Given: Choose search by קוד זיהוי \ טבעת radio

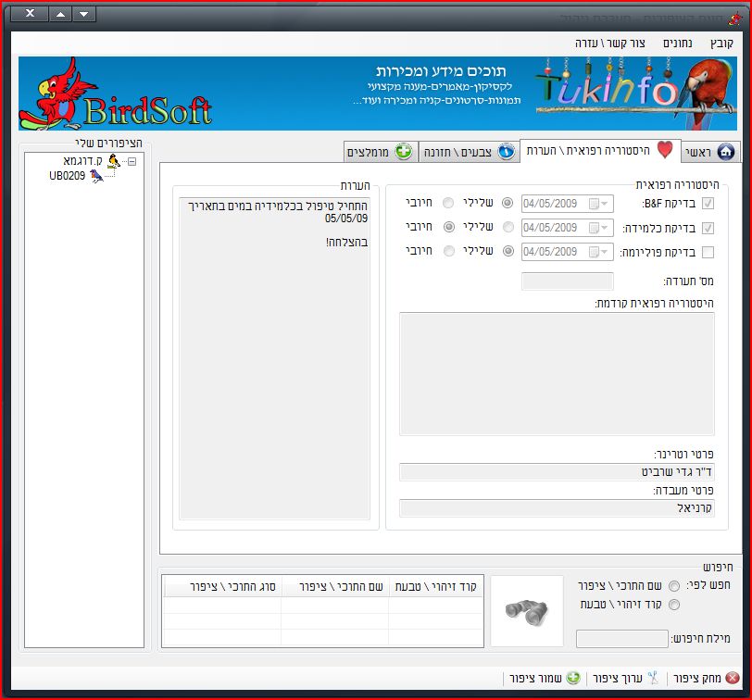Looking at the screenshot, I should point(673,605).
